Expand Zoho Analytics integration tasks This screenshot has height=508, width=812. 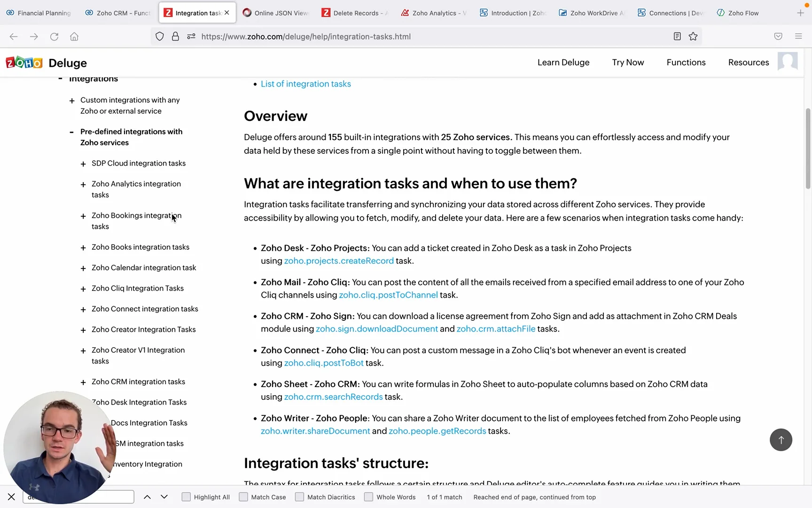click(83, 185)
